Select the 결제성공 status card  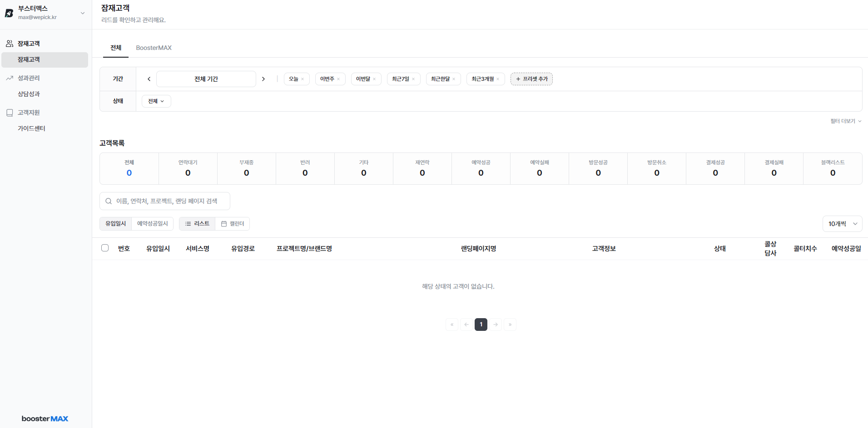[715, 168]
